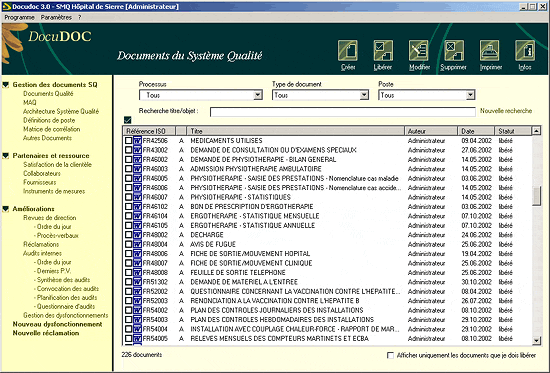Click the Recherche titre/objet search field

pyautogui.click(x=343, y=112)
